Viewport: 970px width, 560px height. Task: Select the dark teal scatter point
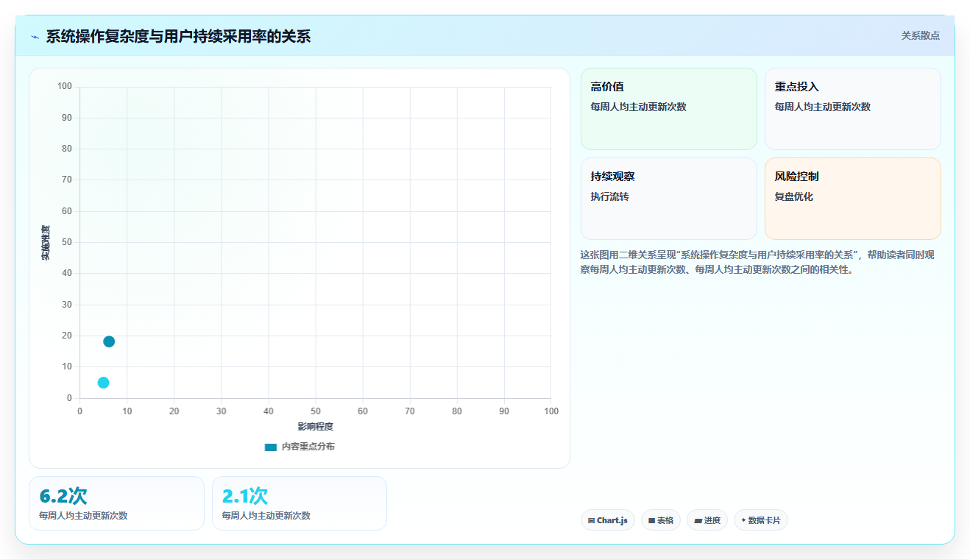pos(109,341)
